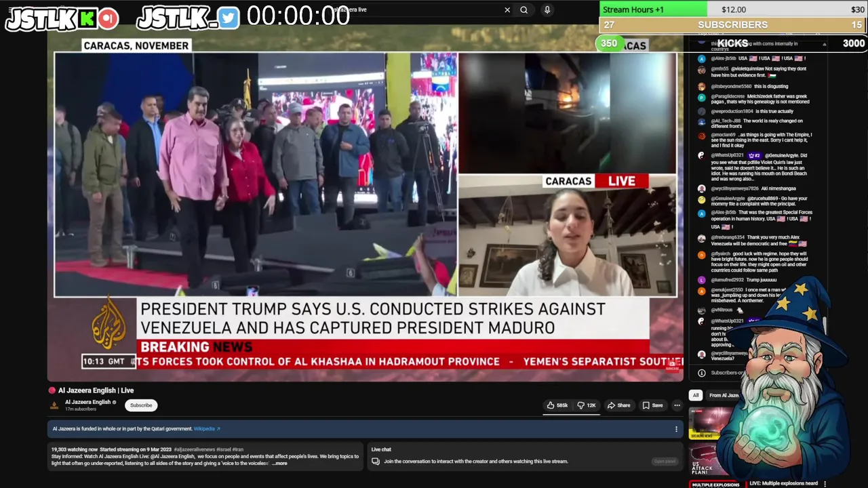This screenshot has height=488, width=868.
Task: Click the red Kick icon in the JSTLK overlay
Action: point(108,18)
